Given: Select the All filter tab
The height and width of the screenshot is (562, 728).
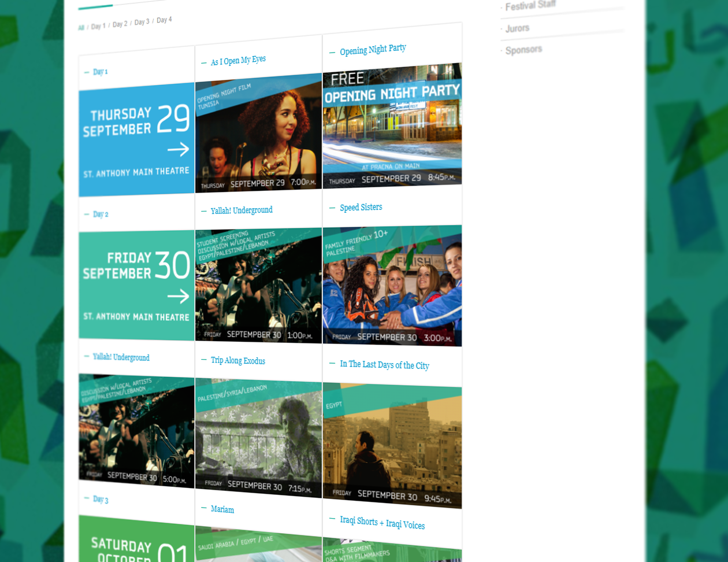Looking at the screenshot, I should pos(81,27).
